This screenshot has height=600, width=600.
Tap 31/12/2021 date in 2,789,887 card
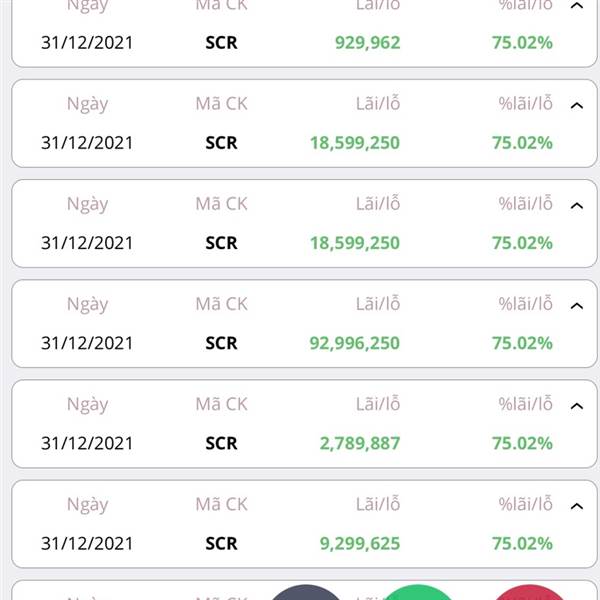coord(87,443)
